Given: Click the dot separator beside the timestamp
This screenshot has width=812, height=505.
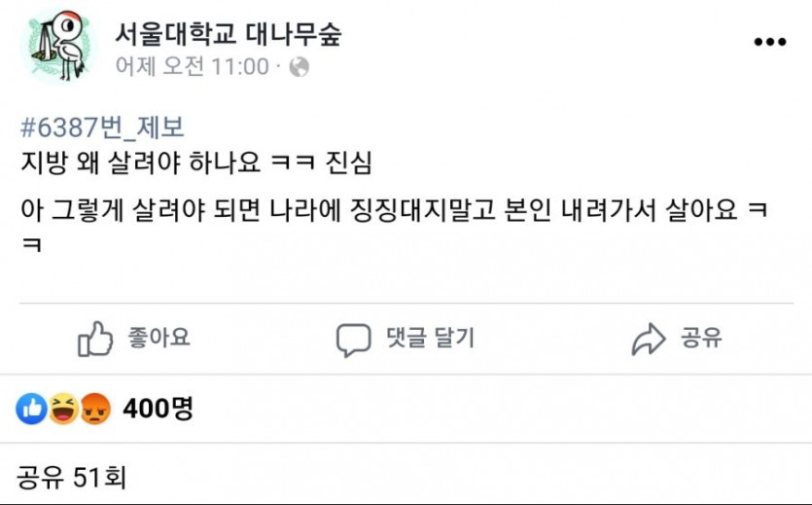Looking at the screenshot, I should coord(278,67).
